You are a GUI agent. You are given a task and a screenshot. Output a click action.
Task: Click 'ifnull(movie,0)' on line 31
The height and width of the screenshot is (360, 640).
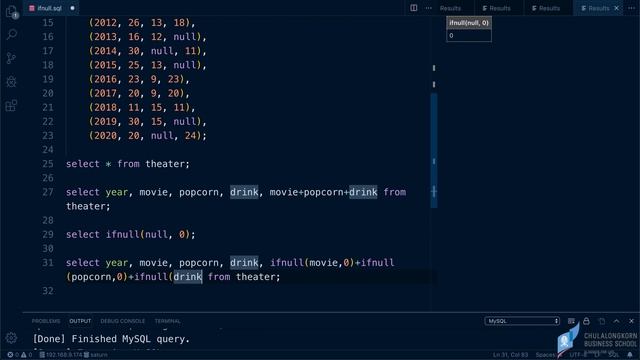click(312, 262)
